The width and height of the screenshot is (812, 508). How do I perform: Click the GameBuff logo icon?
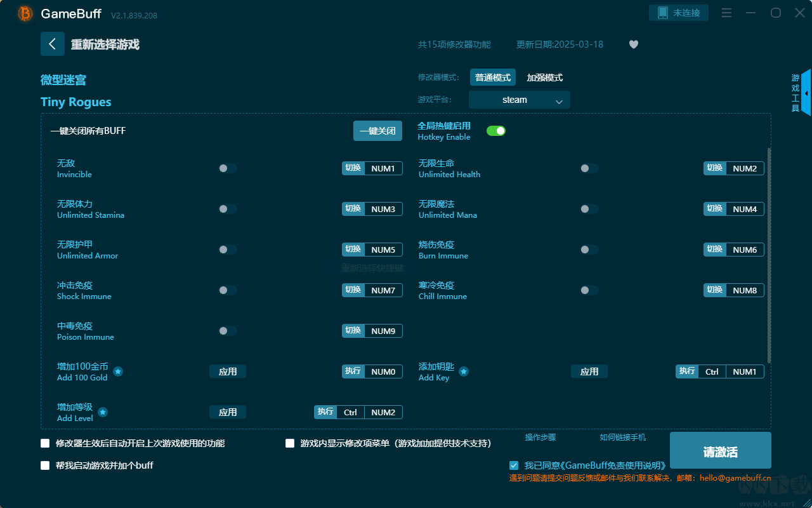coord(25,13)
